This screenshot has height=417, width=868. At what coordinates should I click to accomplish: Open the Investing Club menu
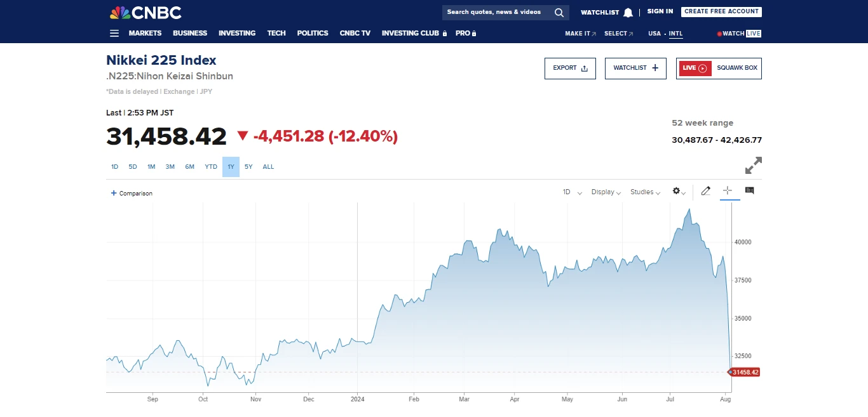coord(410,33)
